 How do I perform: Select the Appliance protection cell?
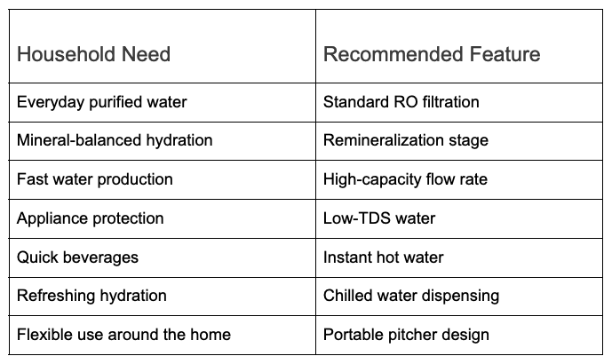point(163,219)
